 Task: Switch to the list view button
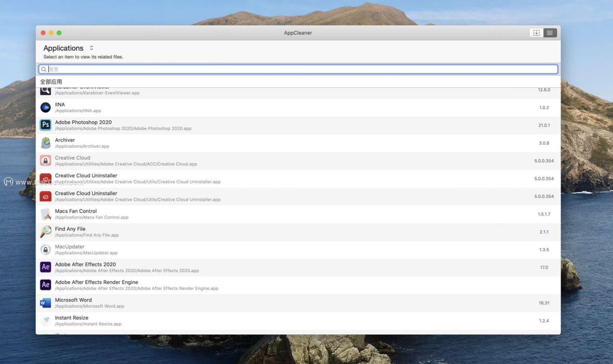[550, 33]
